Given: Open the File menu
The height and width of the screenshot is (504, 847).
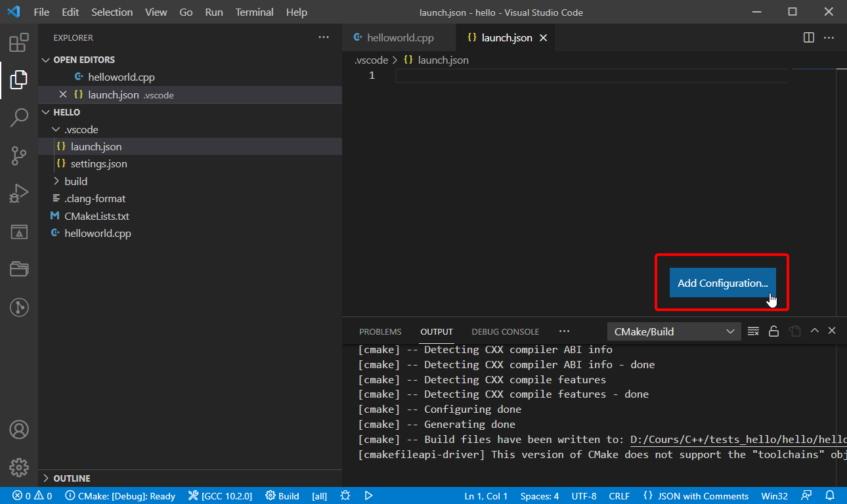Looking at the screenshot, I should [x=41, y=12].
